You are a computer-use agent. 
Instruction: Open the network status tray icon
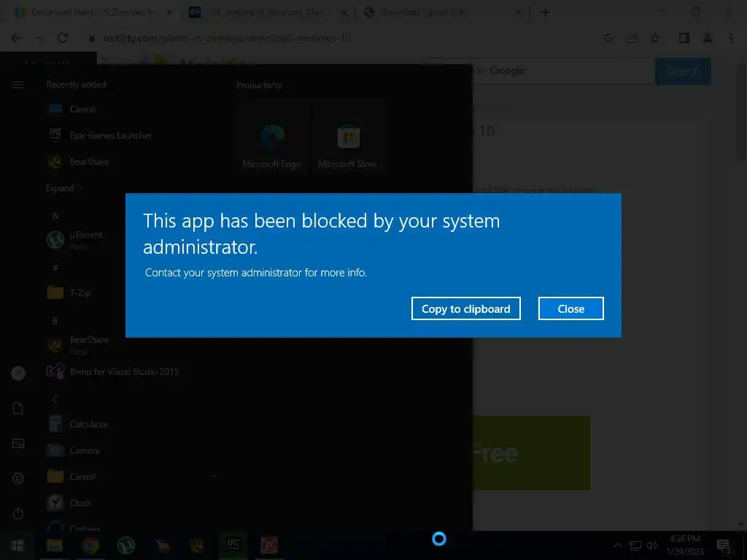(x=635, y=545)
